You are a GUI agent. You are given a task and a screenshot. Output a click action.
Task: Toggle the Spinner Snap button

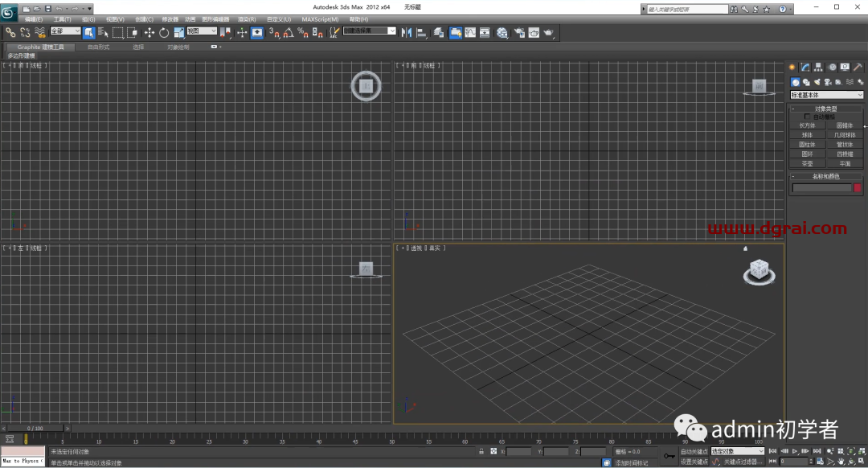click(317, 33)
